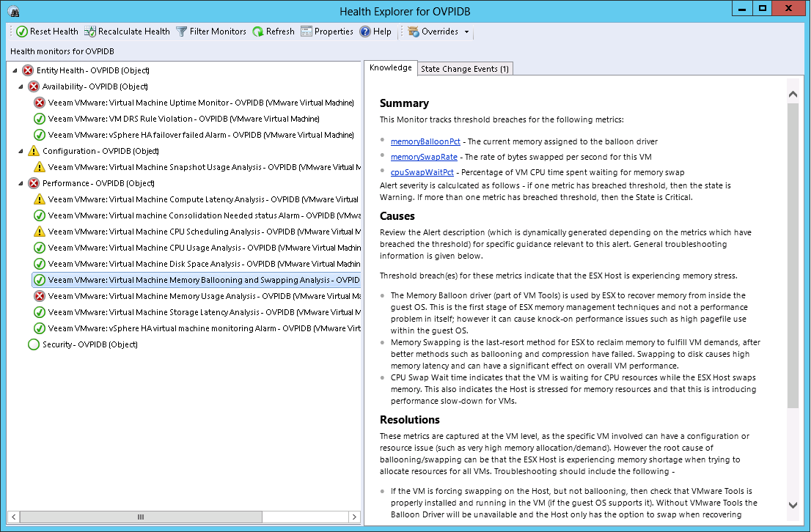This screenshot has height=532, width=811.
Task: Click the Refresh label in the toolbar
Action: point(280,32)
